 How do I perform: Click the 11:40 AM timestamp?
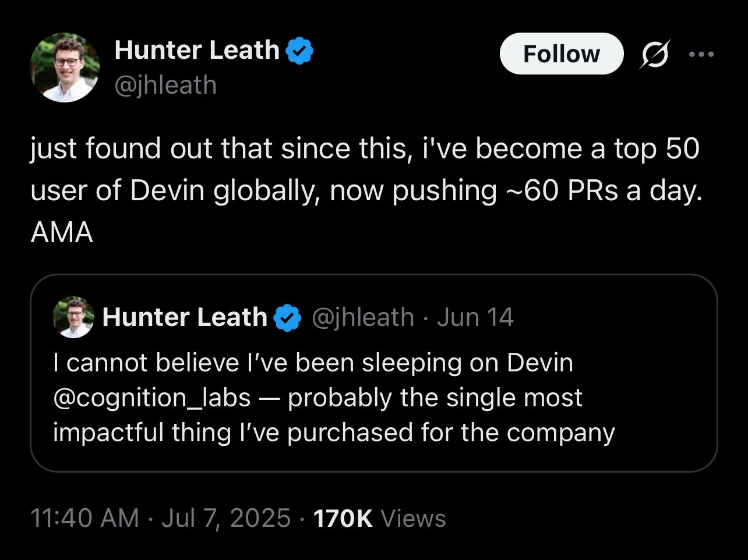84,518
